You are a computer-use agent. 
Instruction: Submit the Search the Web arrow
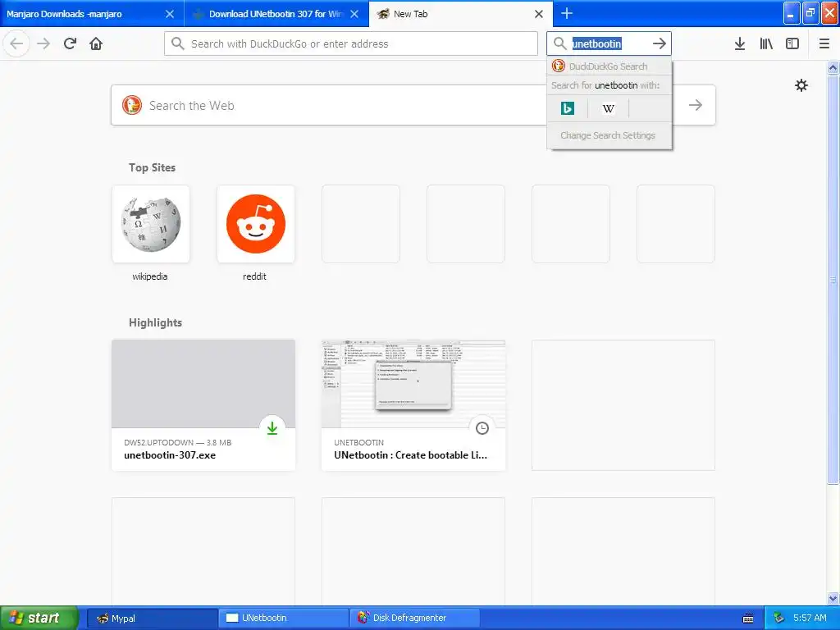click(x=696, y=105)
